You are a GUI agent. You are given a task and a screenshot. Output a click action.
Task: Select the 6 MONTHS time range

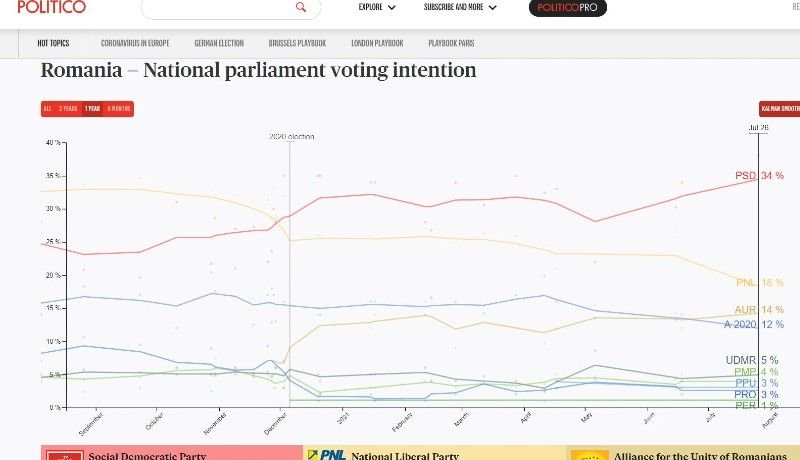pyautogui.click(x=119, y=109)
